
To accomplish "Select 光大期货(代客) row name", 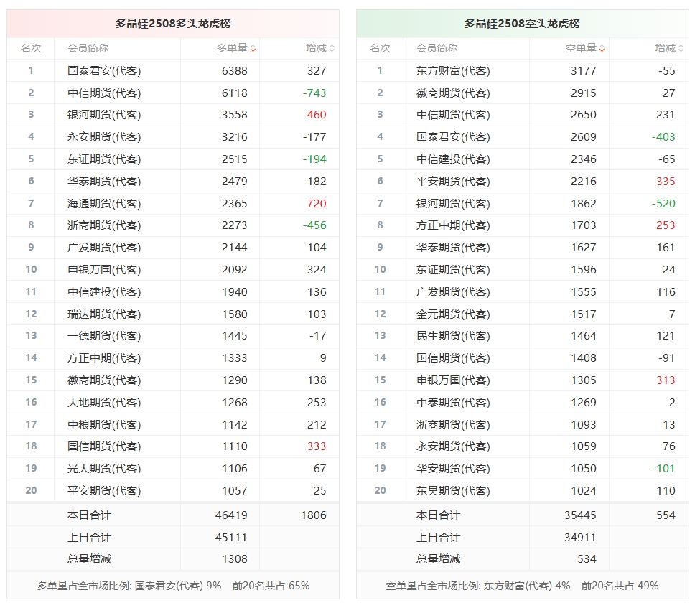I will point(104,469).
